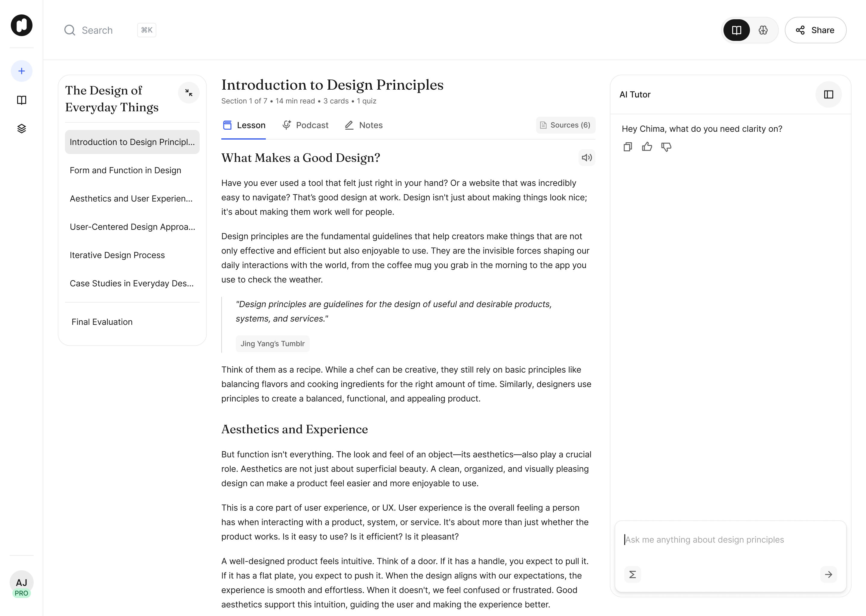Click the Section 1 of 7 metadata line
866x616 pixels.
(x=299, y=101)
